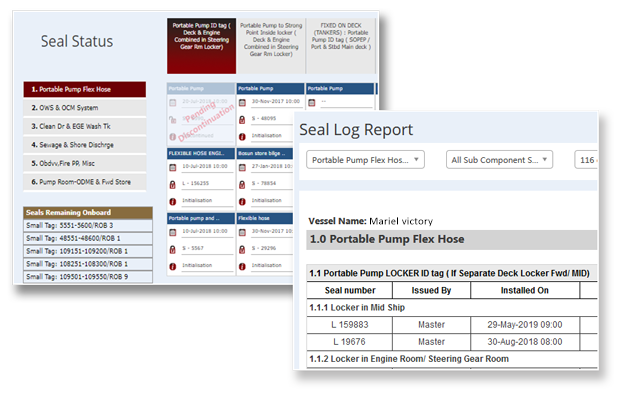Click calendar icon in second Portable Pump card

pos(243,101)
